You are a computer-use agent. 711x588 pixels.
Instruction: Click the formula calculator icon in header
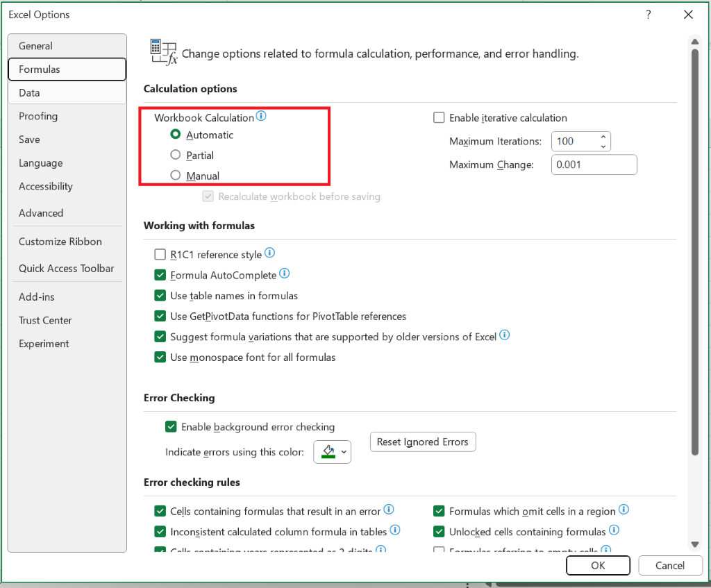[164, 52]
